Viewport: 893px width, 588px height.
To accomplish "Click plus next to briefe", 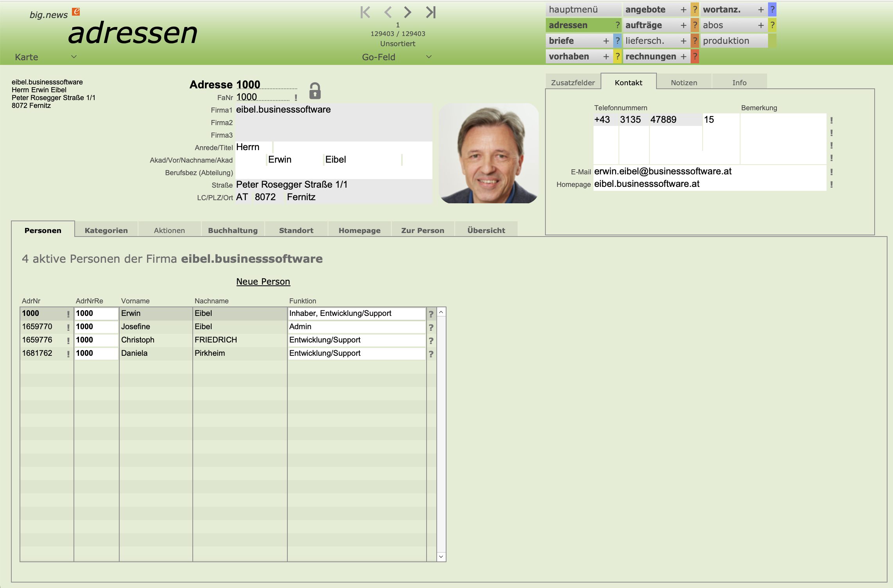I will (606, 41).
